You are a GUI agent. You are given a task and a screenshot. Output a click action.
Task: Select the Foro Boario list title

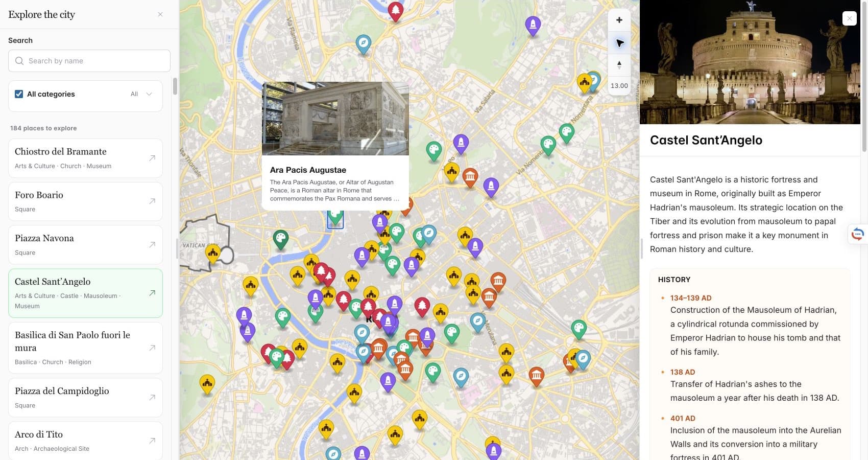[x=39, y=195]
